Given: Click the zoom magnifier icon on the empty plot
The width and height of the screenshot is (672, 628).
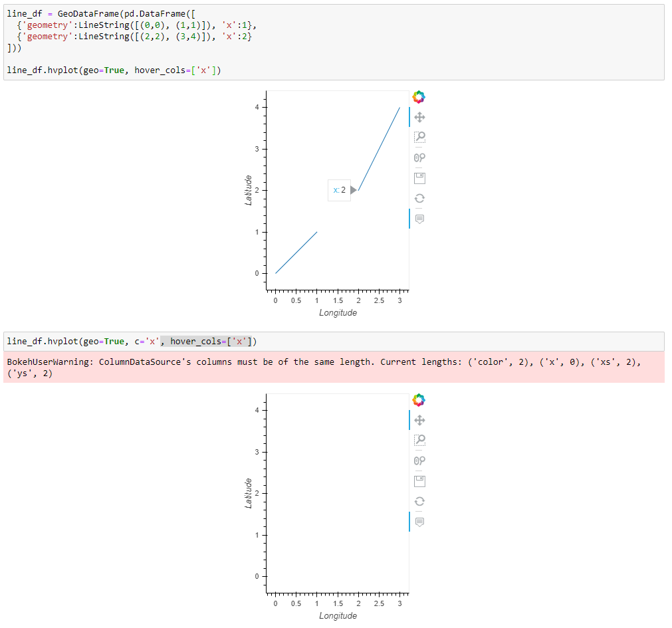Looking at the screenshot, I should click(419, 440).
